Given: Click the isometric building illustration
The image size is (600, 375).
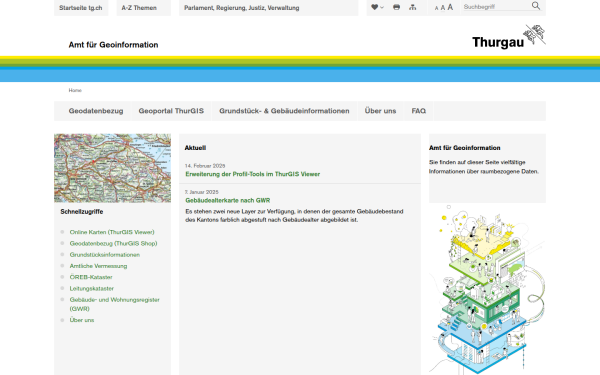Looking at the screenshot, I should coord(487,289).
